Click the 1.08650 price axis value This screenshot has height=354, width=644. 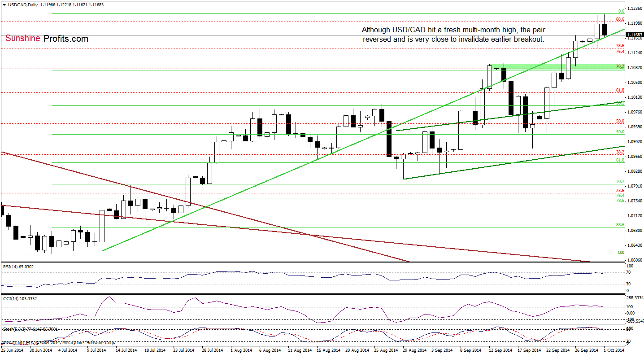tap(635, 156)
